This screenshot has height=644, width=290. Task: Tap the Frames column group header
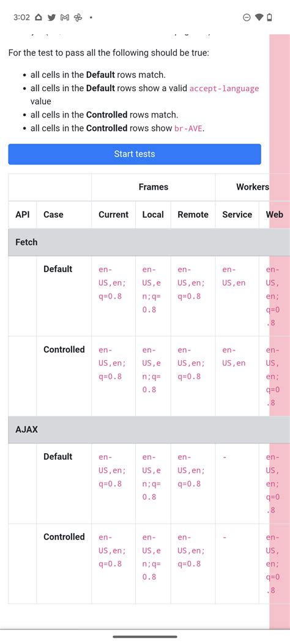pos(153,187)
